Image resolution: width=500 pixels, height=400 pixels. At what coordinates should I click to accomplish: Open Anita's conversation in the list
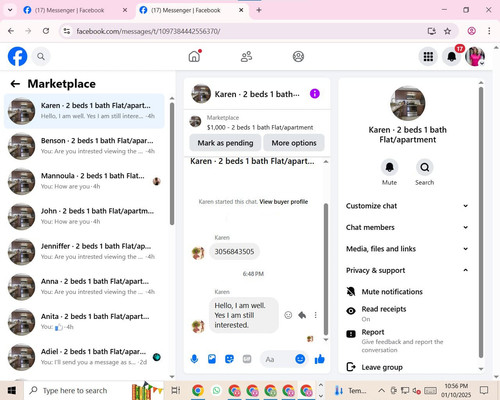pyautogui.click(x=84, y=322)
